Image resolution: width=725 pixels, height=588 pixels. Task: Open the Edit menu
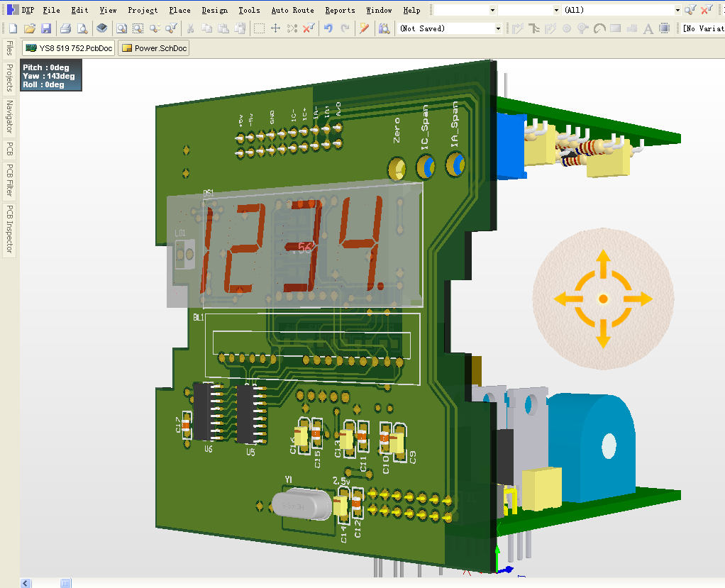pyautogui.click(x=79, y=10)
